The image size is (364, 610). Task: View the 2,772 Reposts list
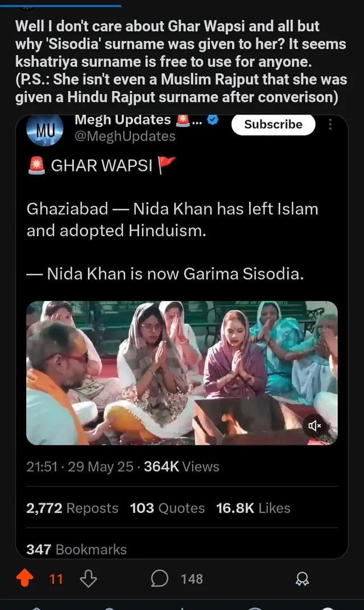[x=72, y=508]
